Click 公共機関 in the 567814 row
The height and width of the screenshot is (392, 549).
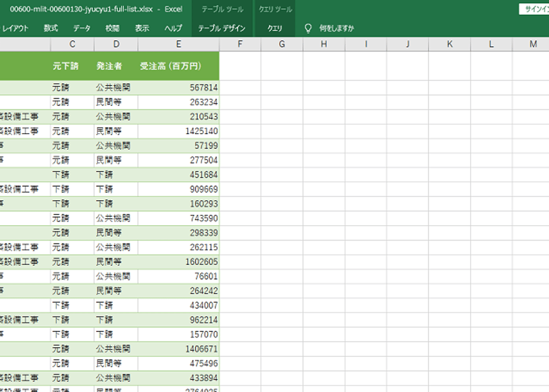pos(113,87)
